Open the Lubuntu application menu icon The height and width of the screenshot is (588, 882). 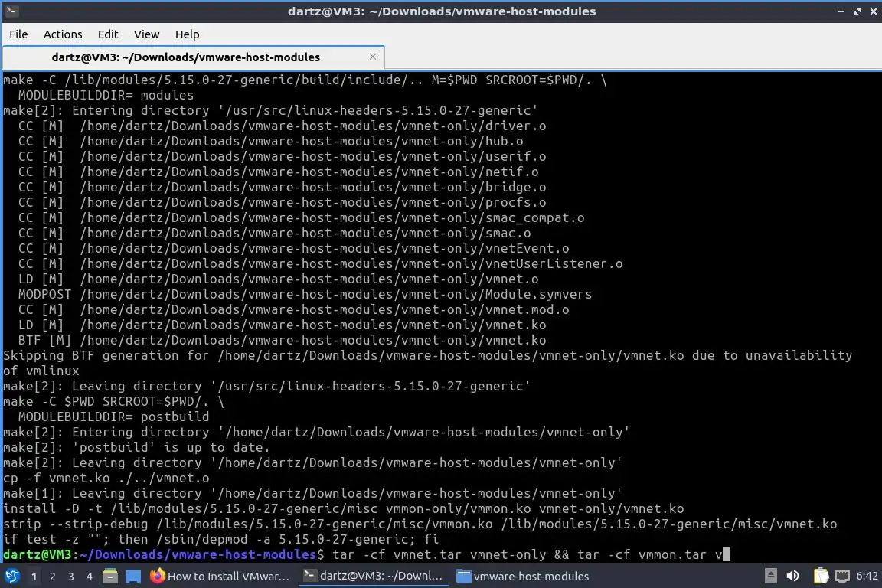11,577
